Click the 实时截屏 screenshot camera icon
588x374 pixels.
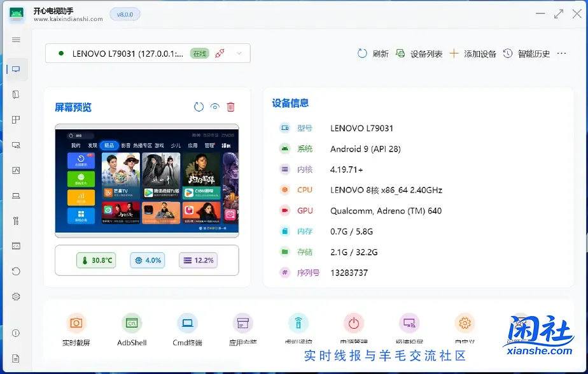[76, 324]
